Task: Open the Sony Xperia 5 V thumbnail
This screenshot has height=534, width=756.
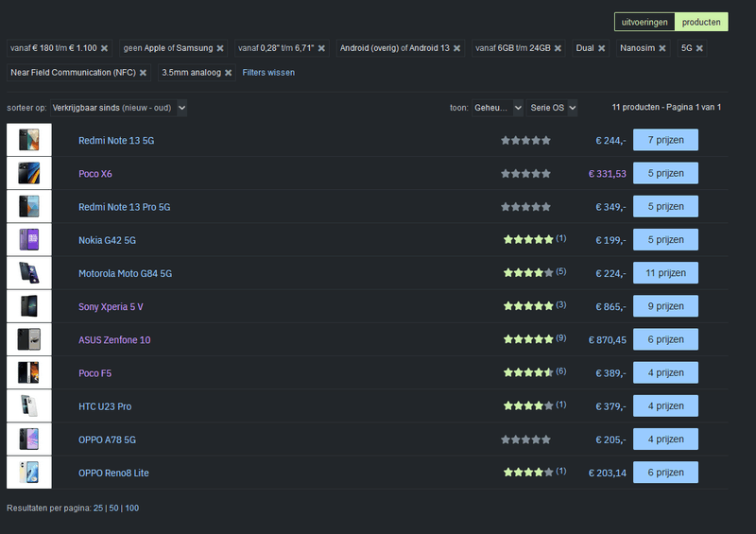Action: coord(29,306)
